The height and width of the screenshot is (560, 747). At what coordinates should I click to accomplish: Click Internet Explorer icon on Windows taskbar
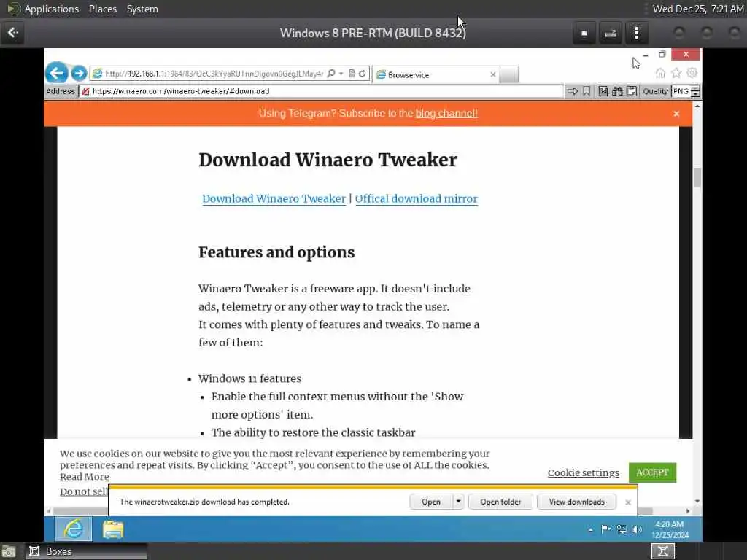(74, 529)
